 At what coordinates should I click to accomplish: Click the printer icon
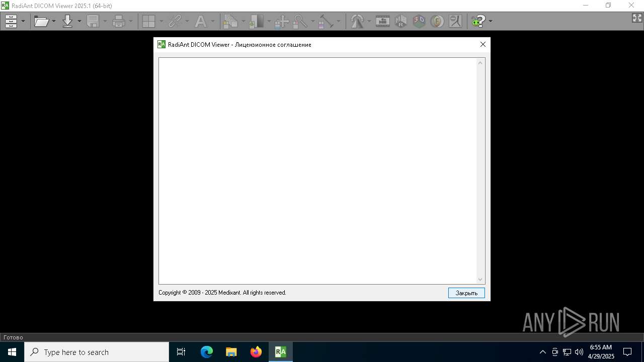click(x=119, y=21)
